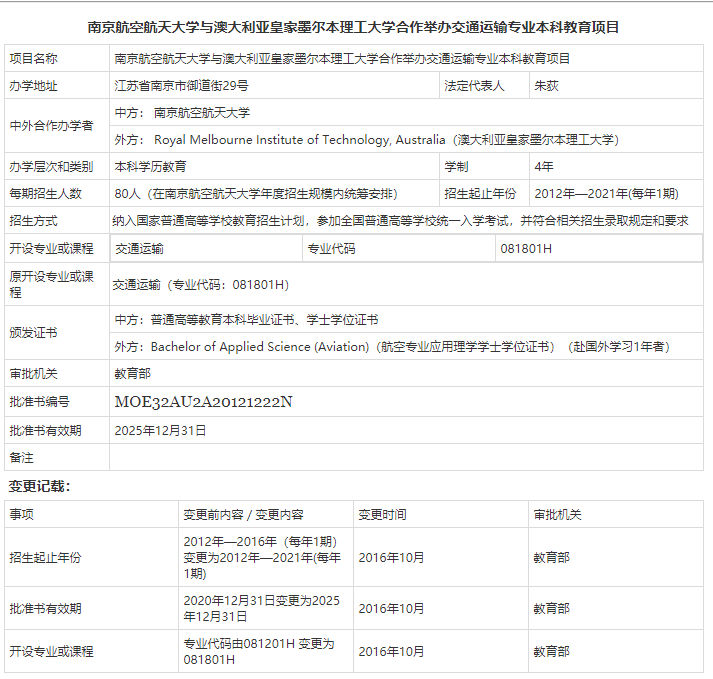Select 中方：普通高等教育本科毕业证书 row
Screen dimensions: 713x679
click(x=407, y=319)
